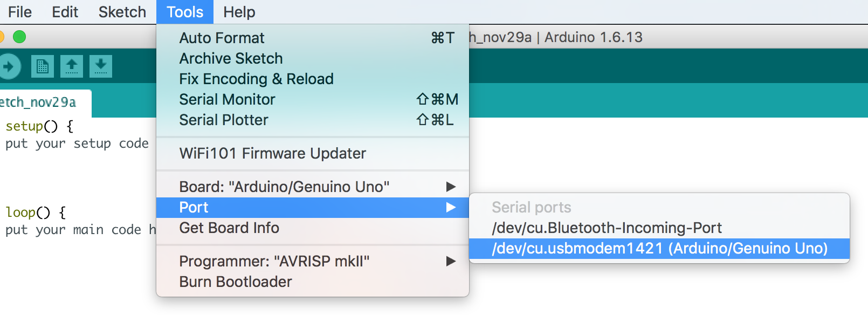Choose the /dev/cu.Bluetooth-Incoming-Port serial port
The height and width of the screenshot is (315, 868).
607,228
